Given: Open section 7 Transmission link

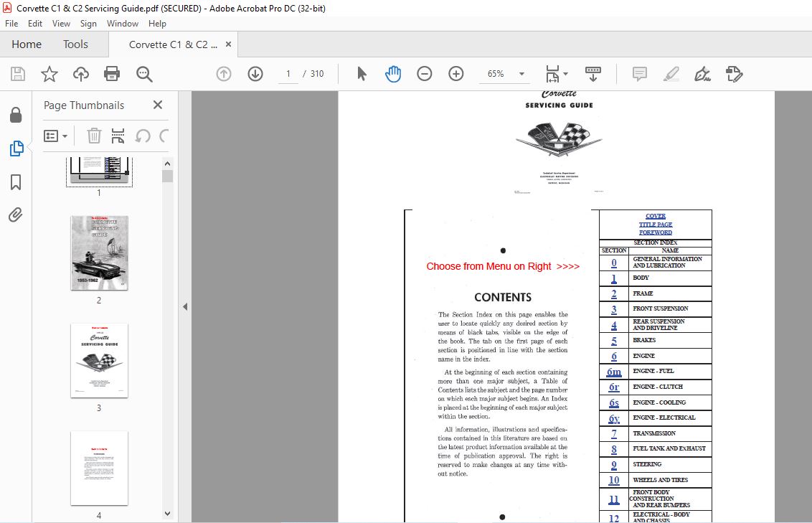Looking at the screenshot, I should tap(614, 434).
